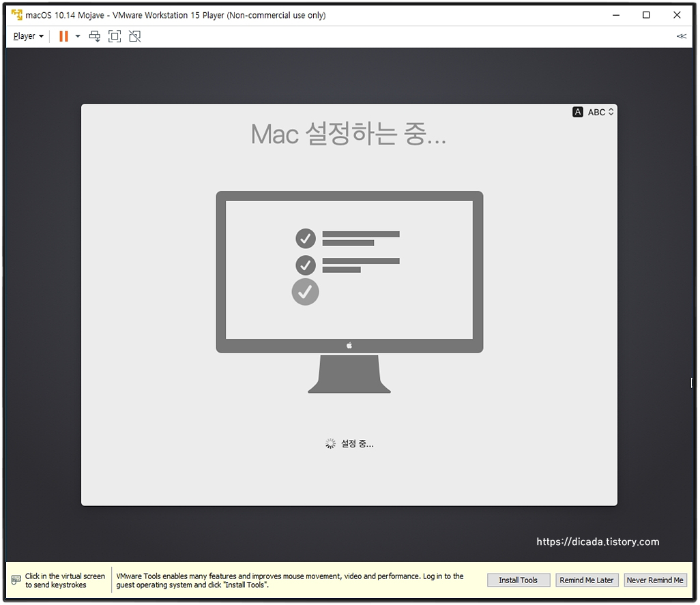Click the VMware Tools description message

click(290, 580)
